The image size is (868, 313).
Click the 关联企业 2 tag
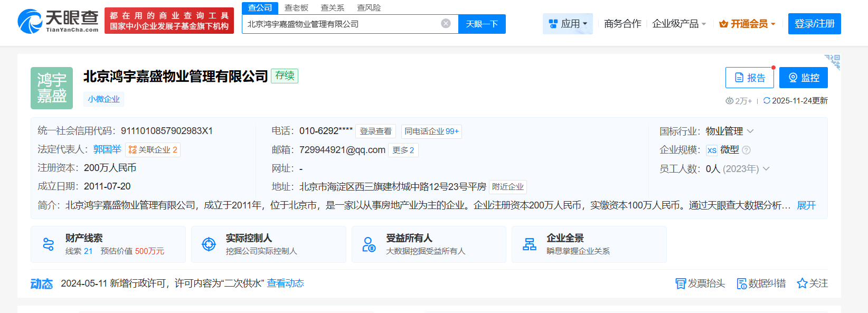point(153,150)
